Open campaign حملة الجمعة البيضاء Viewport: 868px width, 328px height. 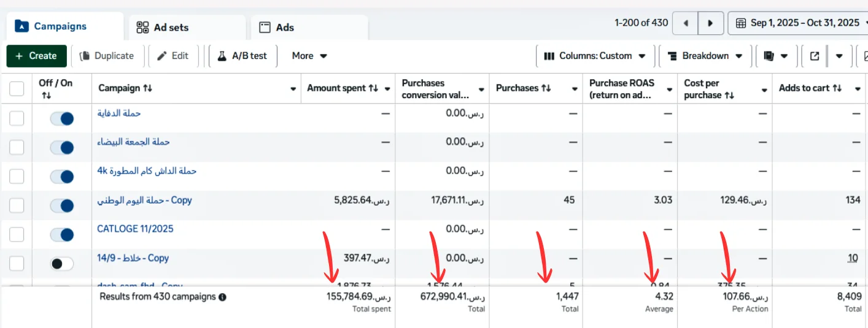pos(133,142)
